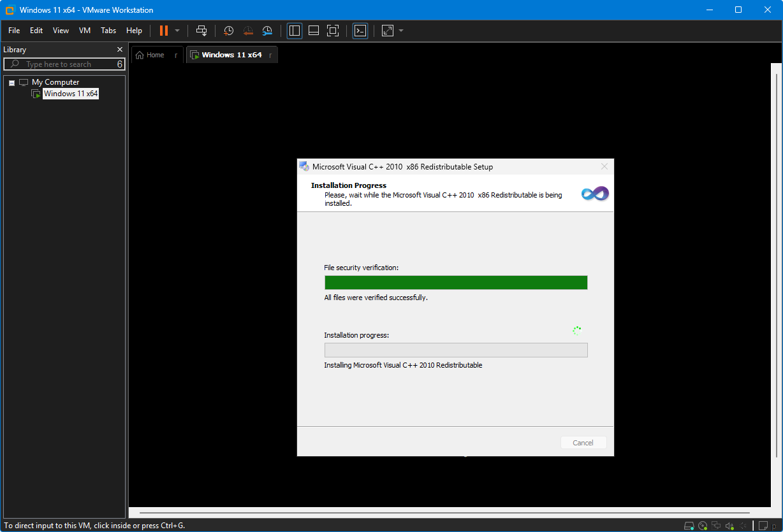Click the installation progress bar
The width and height of the screenshot is (783, 532).
click(x=456, y=350)
